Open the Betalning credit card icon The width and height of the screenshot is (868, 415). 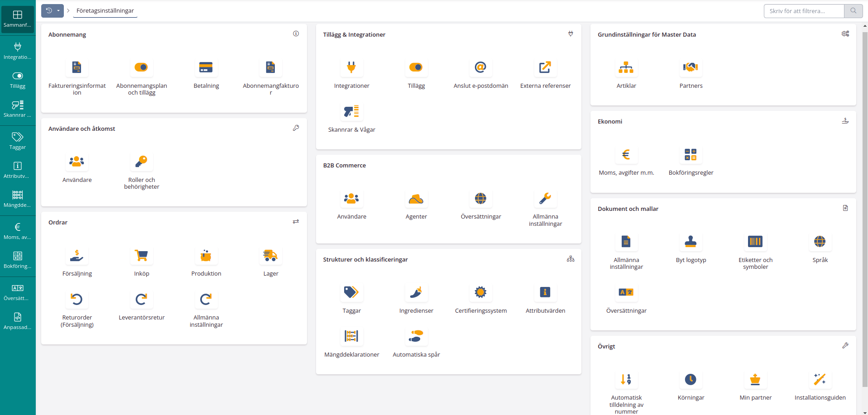click(x=206, y=68)
